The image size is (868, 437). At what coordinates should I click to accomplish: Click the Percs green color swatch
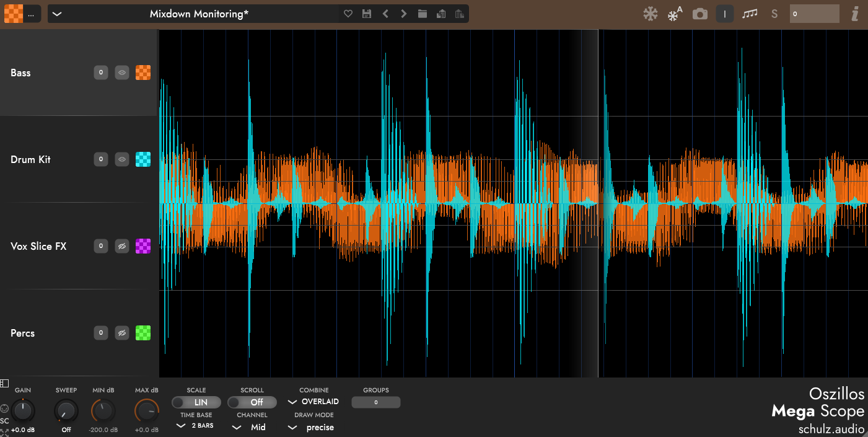[x=143, y=333]
